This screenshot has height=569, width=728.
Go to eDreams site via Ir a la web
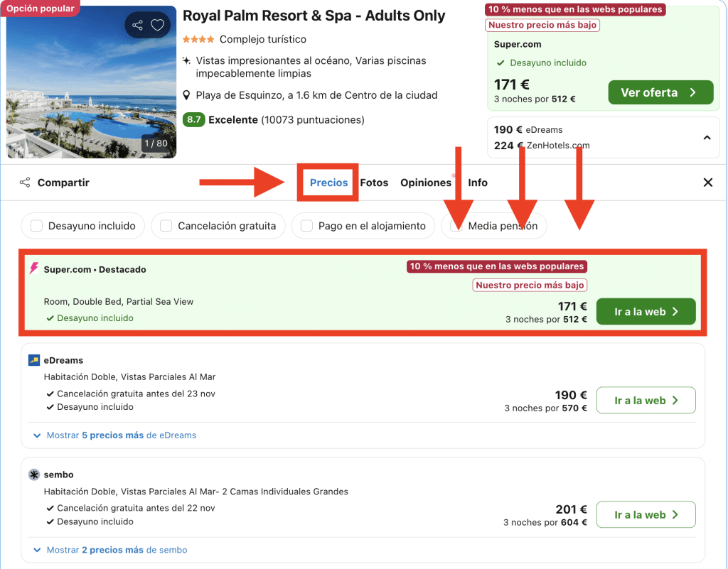(646, 401)
